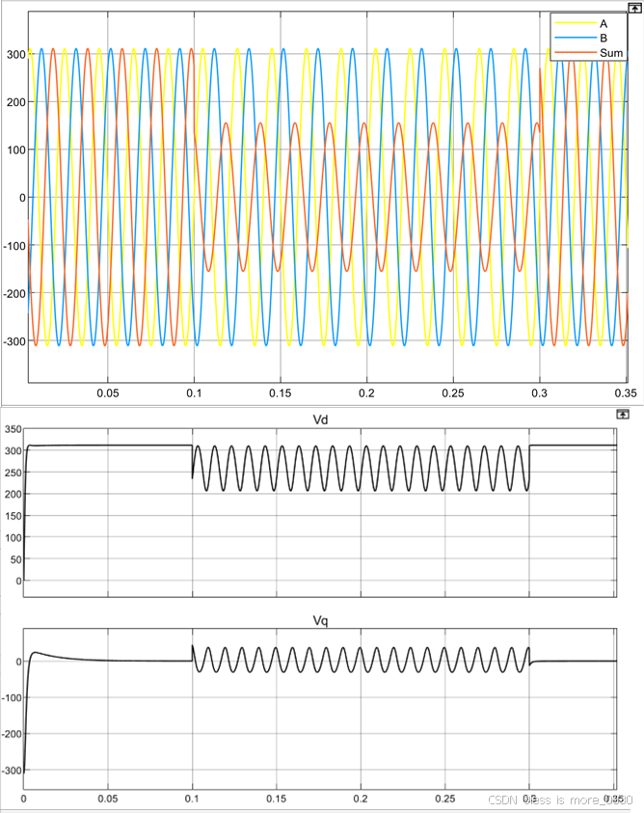Click the orange line swatch for Sum in legend
Image resolution: width=644 pixels, height=813 pixels.
pos(576,52)
